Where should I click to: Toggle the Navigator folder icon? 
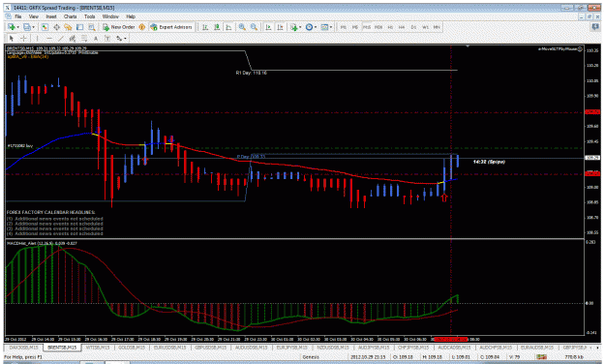pyautogui.click(x=68, y=27)
